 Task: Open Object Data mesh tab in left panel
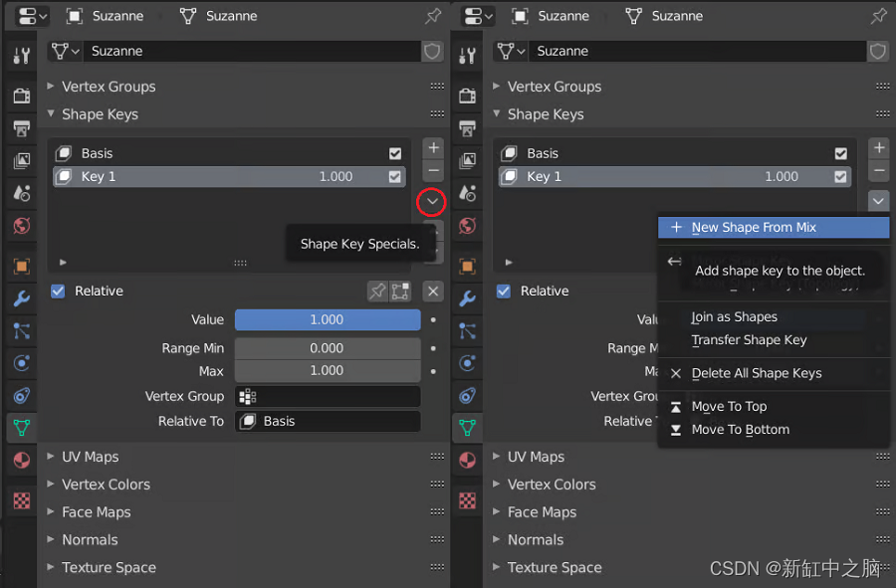[22, 428]
